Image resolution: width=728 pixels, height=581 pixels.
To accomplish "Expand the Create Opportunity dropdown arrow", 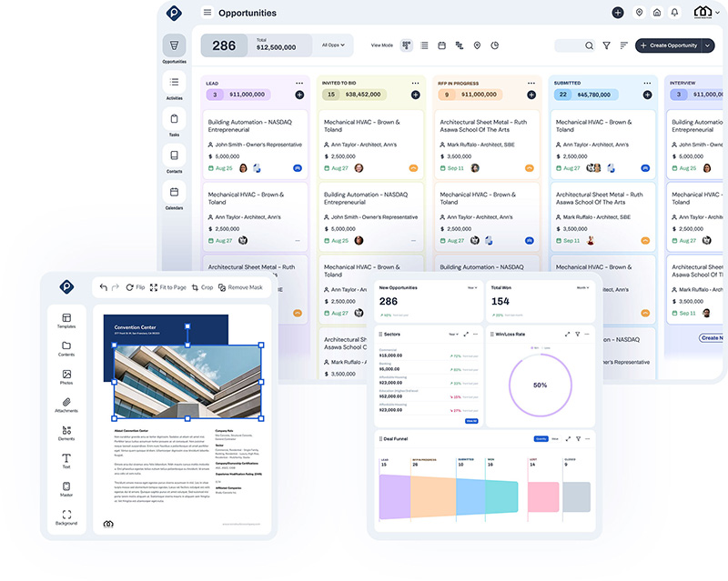I will [707, 45].
